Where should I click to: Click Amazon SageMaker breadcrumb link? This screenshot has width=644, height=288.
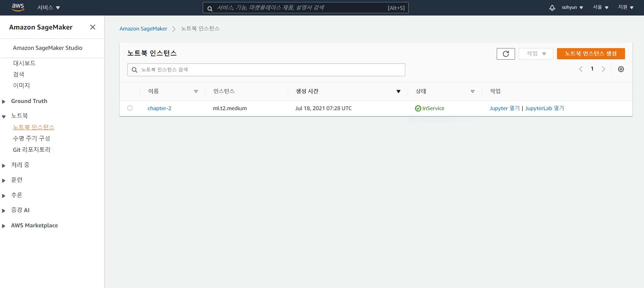(x=143, y=29)
